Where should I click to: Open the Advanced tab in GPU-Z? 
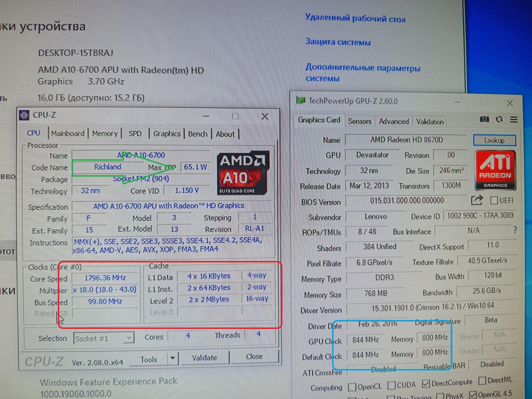[394, 121]
